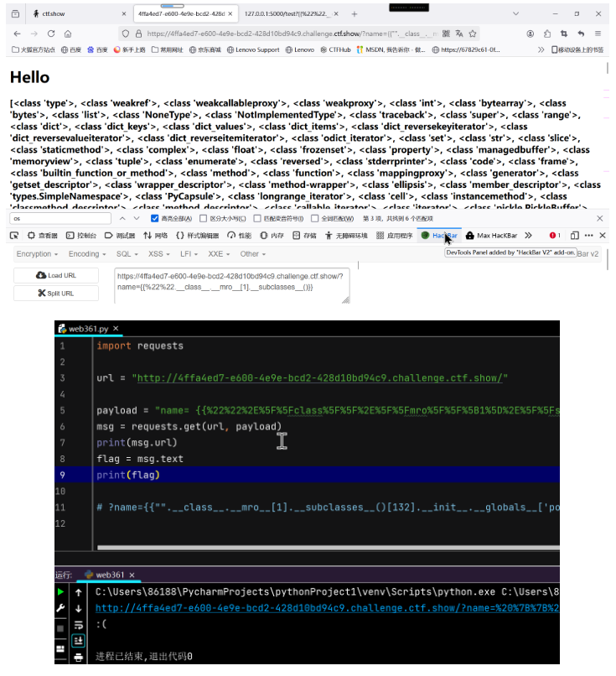This screenshot has width=616, height=676.
Task: Open the Firefox hamburger menu
Action: pos(598,34)
